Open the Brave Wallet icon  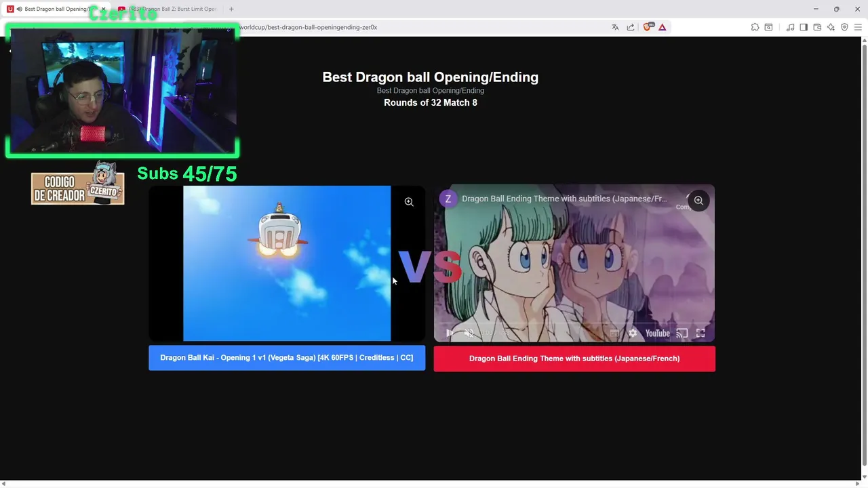[817, 27]
